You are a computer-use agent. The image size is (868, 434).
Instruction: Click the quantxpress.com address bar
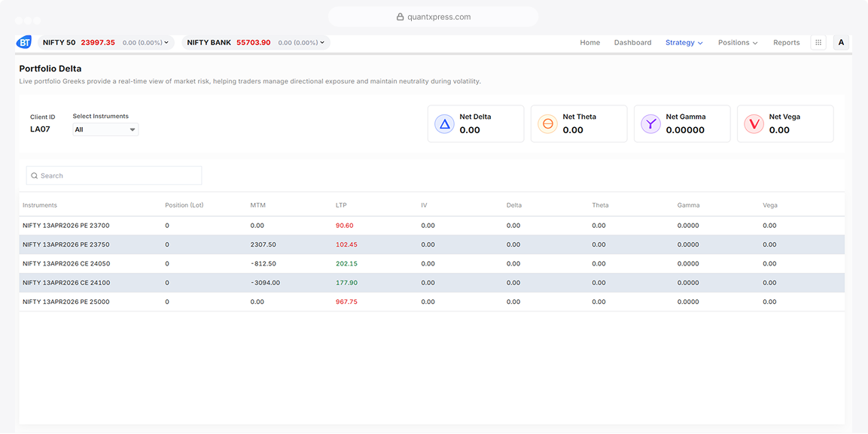[434, 17]
